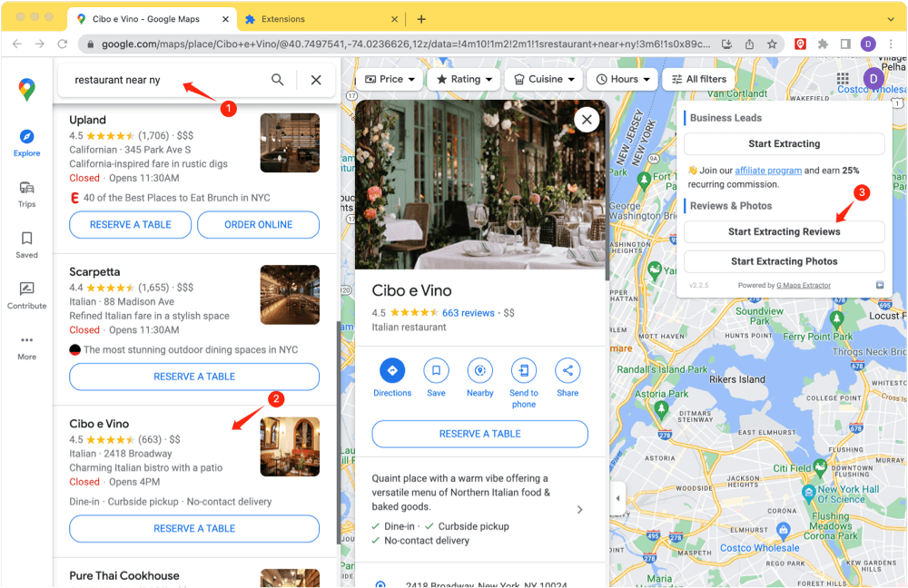Open the Hours filter dropdown
Image resolution: width=908 pixels, height=588 pixels.
[623, 79]
